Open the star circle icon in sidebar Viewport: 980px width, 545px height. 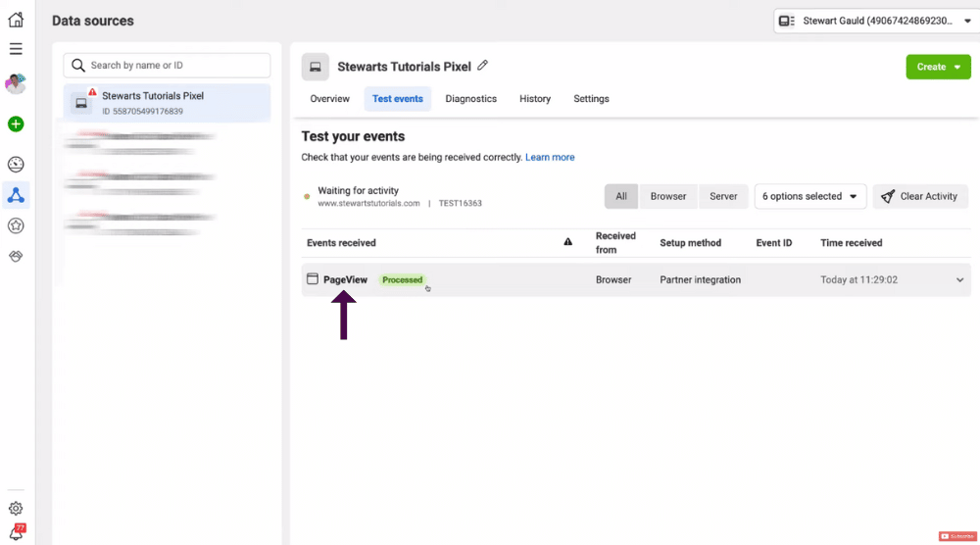point(16,225)
